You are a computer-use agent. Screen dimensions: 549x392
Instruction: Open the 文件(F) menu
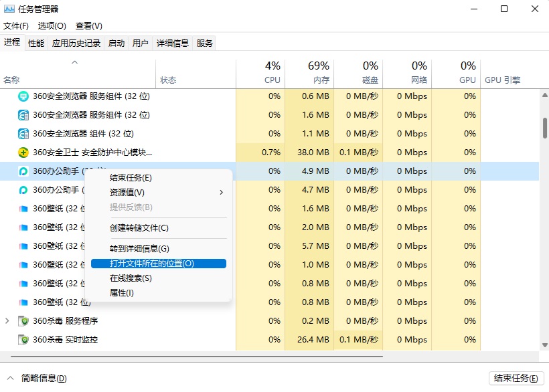tap(16, 26)
